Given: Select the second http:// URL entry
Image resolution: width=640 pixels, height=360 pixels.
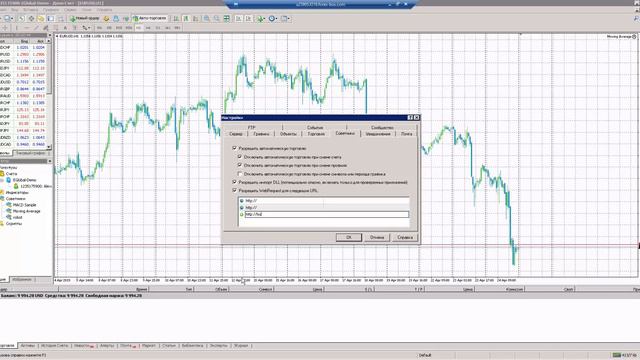Looking at the screenshot, I should (324, 207).
